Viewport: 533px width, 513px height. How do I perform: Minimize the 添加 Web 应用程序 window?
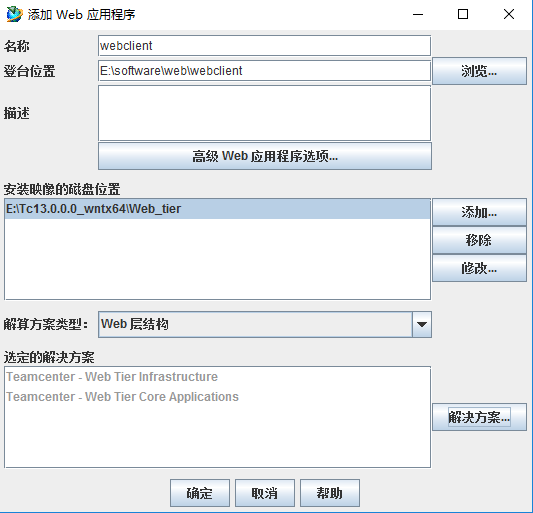pos(418,14)
